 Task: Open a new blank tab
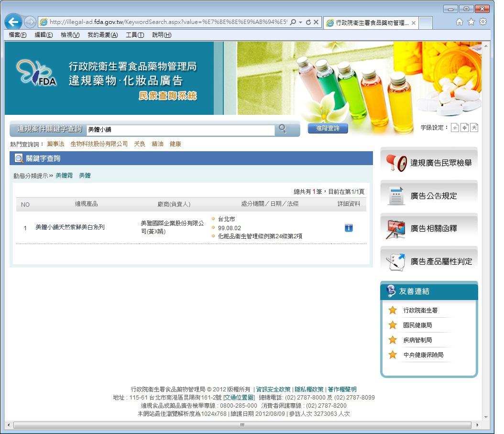(x=426, y=23)
